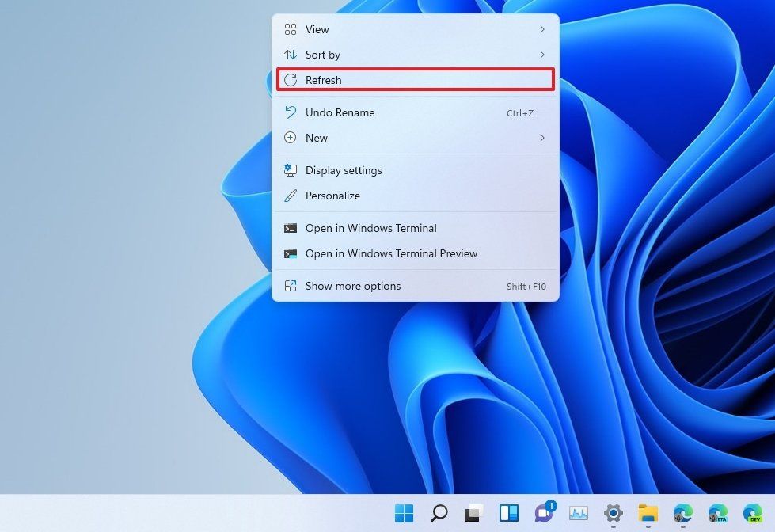Screen dimensions: 775x532
Task: Click the Personalize brush icon
Action: pos(291,196)
